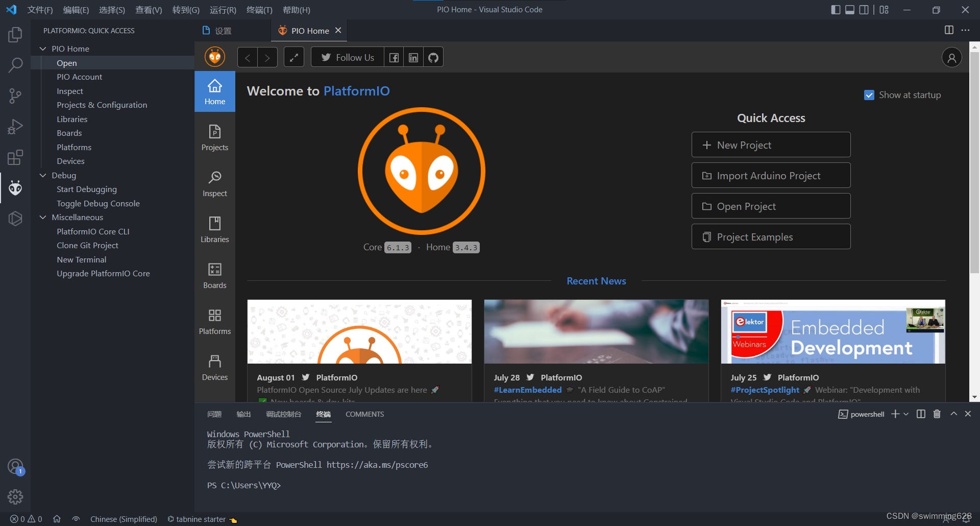Open the 编辑(E) menu
Screen dimensions: 980x526
coord(76,10)
